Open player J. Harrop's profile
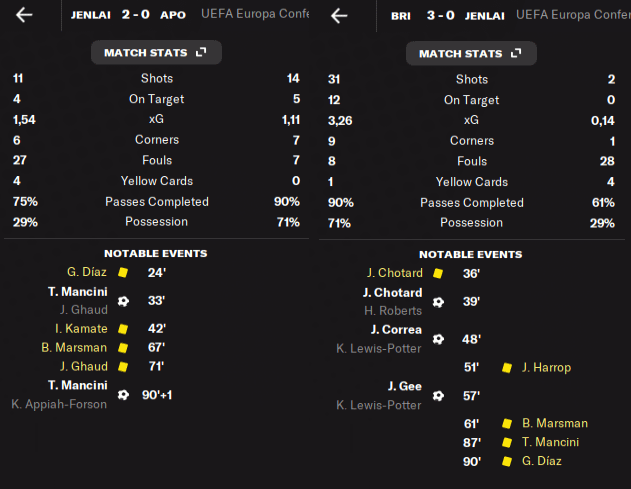Image resolution: width=631 pixels, height=489 pixels. click(x=546, y=368)
